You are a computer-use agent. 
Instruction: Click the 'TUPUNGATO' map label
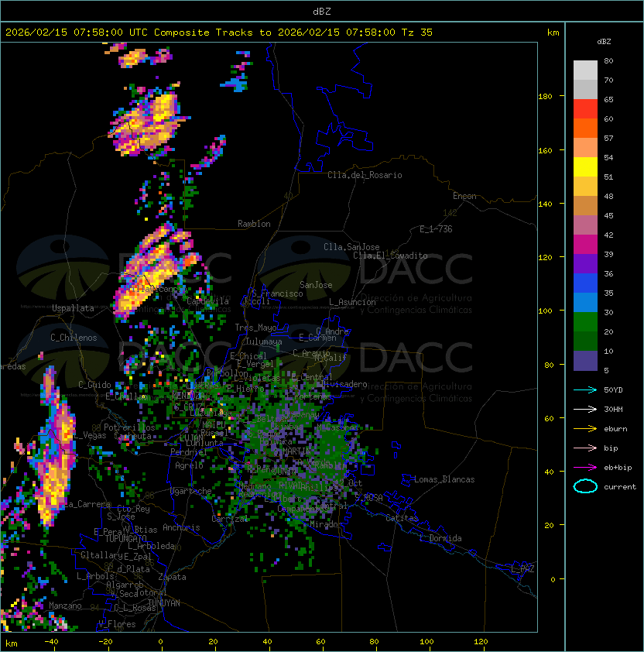pos(125,538)
